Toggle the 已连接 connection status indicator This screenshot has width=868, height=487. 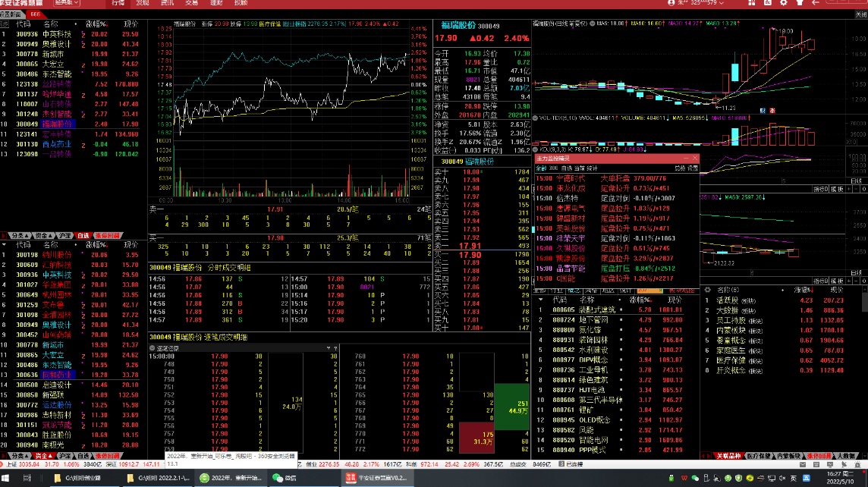pyautogui.click(x=570, y=464)
